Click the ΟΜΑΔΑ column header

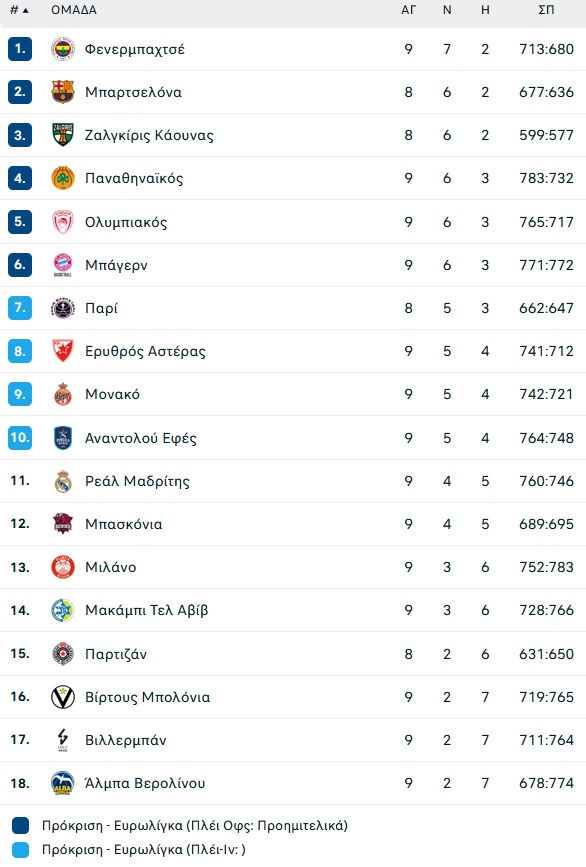pyautogui.click(x=74, y=10)
